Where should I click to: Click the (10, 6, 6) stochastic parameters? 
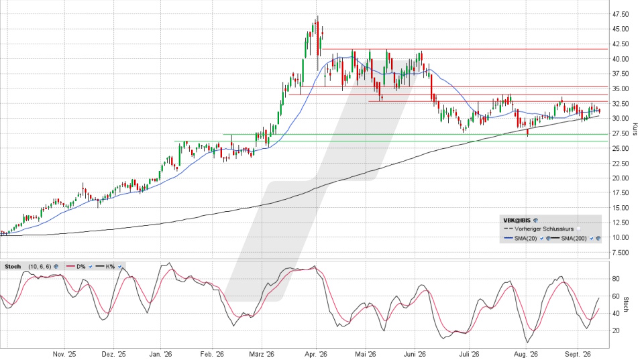[40, 266]
